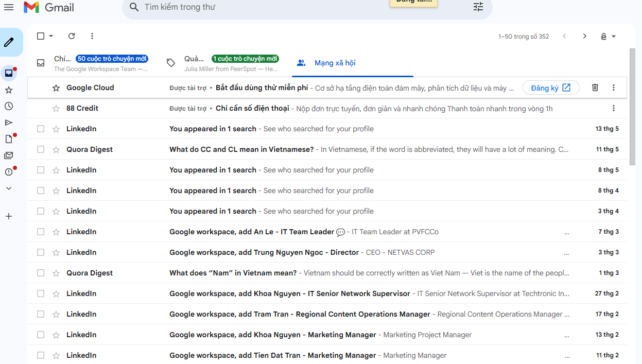Viewport: 642px width, 364px height.
Task: Open more options for Google Cloud ad
Action: [x=614, y=88]
